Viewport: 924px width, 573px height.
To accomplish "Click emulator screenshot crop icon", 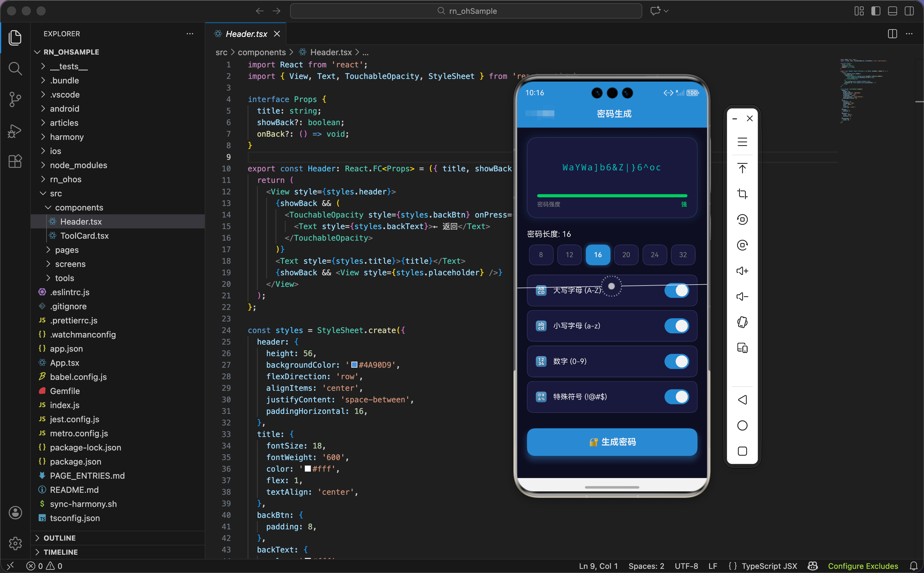I will [742, 194].
